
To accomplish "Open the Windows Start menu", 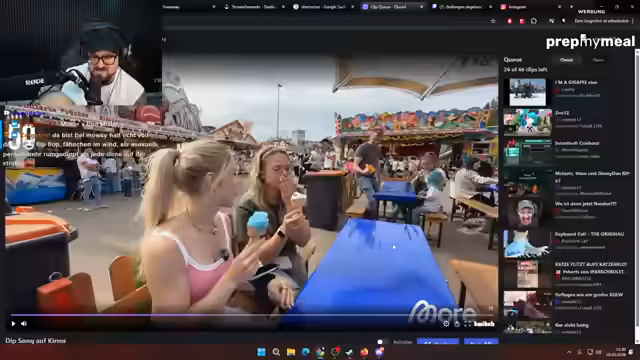I will [261, 352].
